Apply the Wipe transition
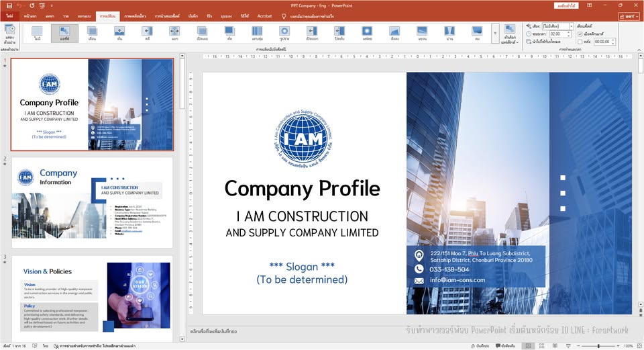Viewport: 644px width, 350px height. 147,33
